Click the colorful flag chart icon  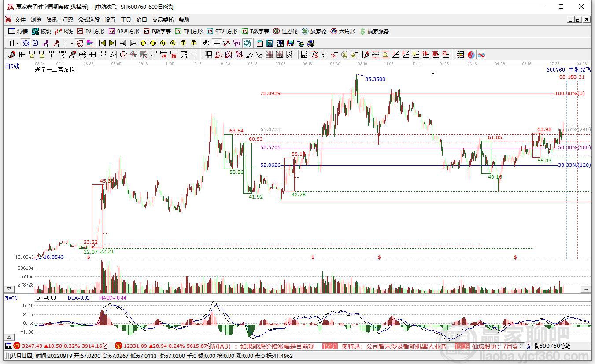coord(90,43)
